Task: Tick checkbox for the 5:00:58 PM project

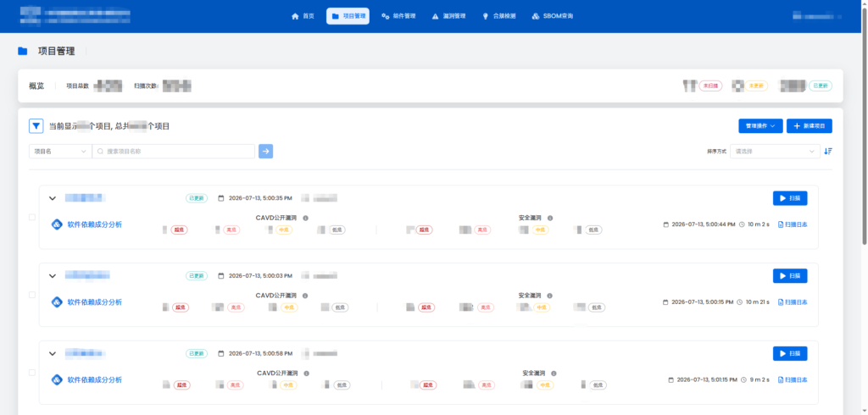Action: [x=32, y=373]
